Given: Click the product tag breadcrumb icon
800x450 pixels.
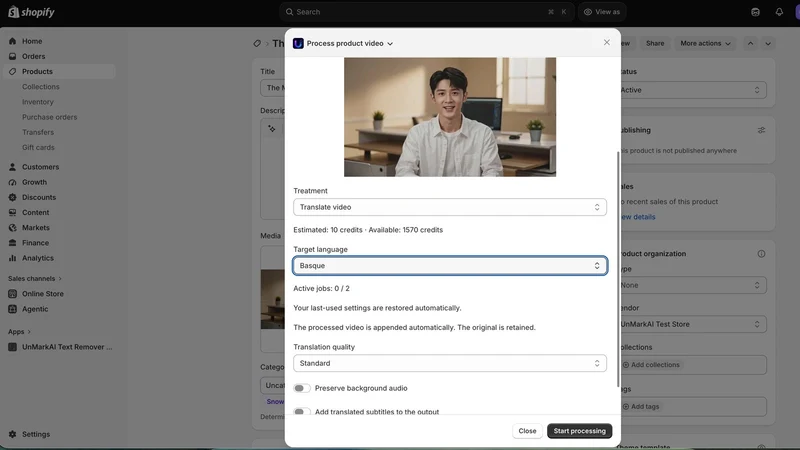Looking at the screenshot, I should [257, 43].
